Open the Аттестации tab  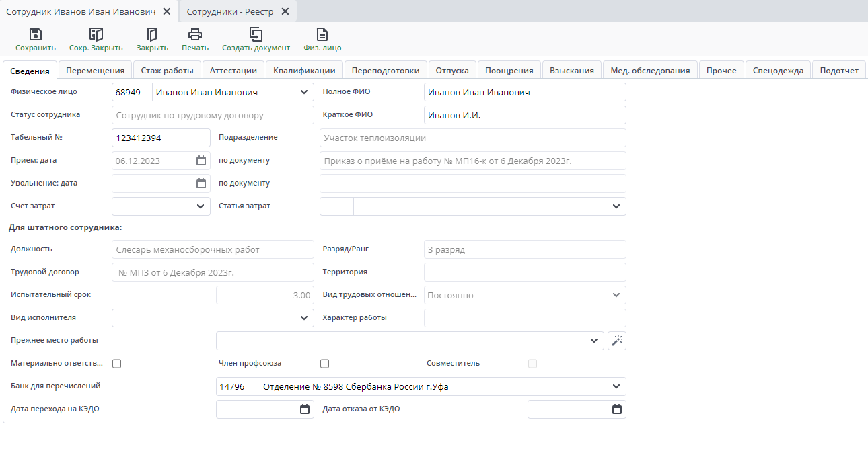click(x=233, y=71)
